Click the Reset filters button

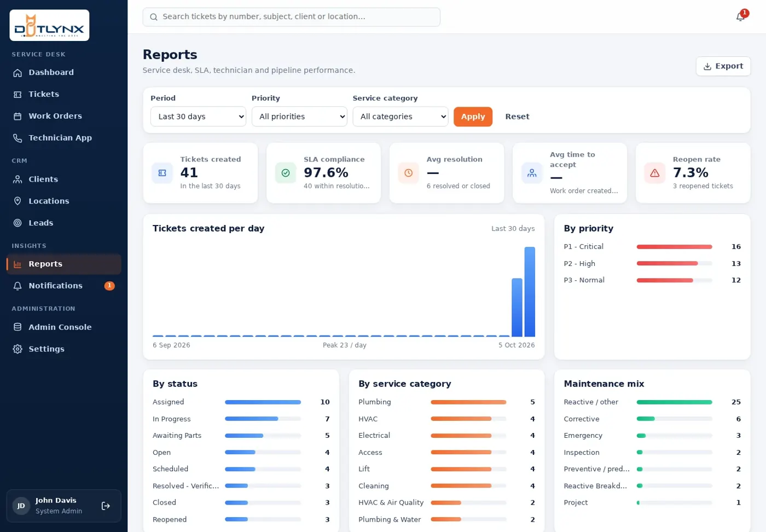(517, 117)
